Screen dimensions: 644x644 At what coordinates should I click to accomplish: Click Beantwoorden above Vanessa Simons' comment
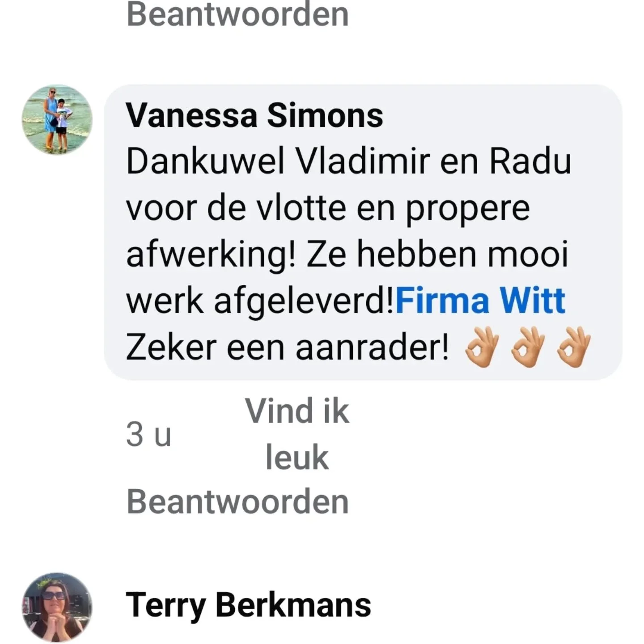(238, 14)
